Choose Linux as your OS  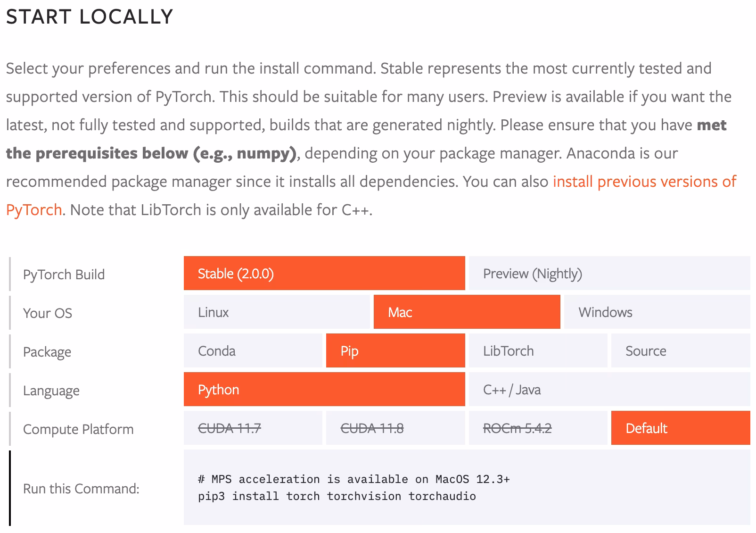(x=277, y=312)
